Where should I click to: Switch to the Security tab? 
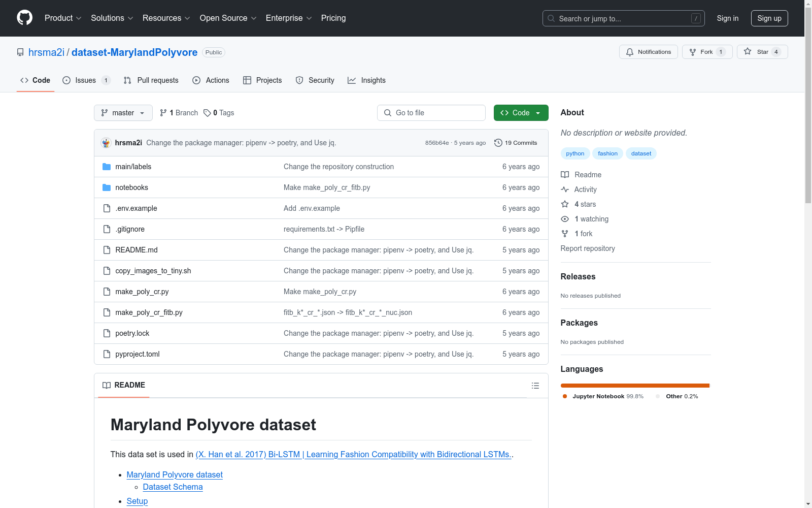tap(315, 80)
